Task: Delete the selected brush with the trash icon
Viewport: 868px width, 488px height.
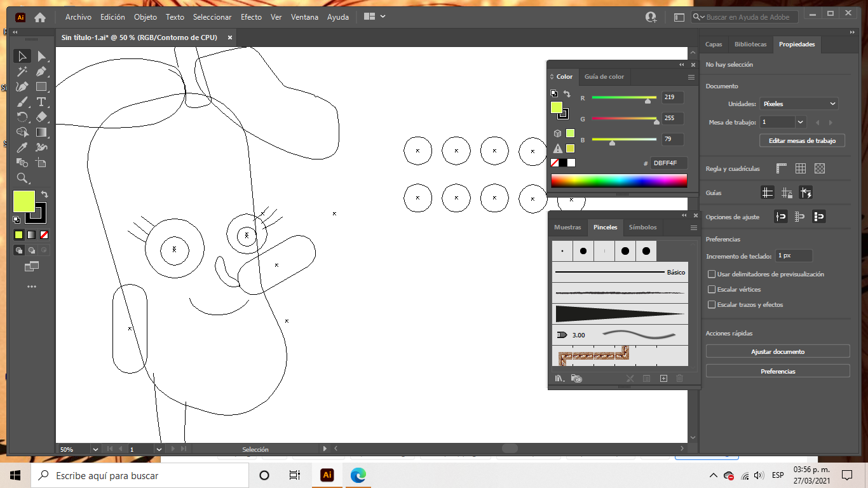Action: click(x=679, y=377)
